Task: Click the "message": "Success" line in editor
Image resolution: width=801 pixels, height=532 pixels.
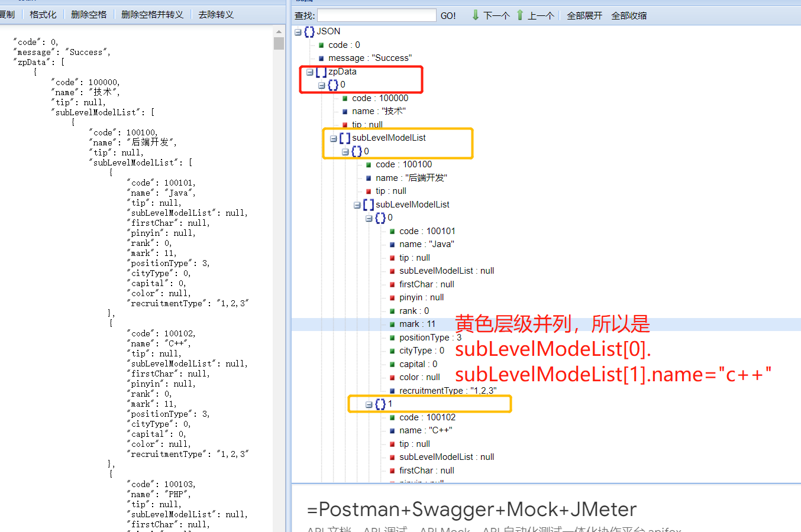Action: click(62, 52)
